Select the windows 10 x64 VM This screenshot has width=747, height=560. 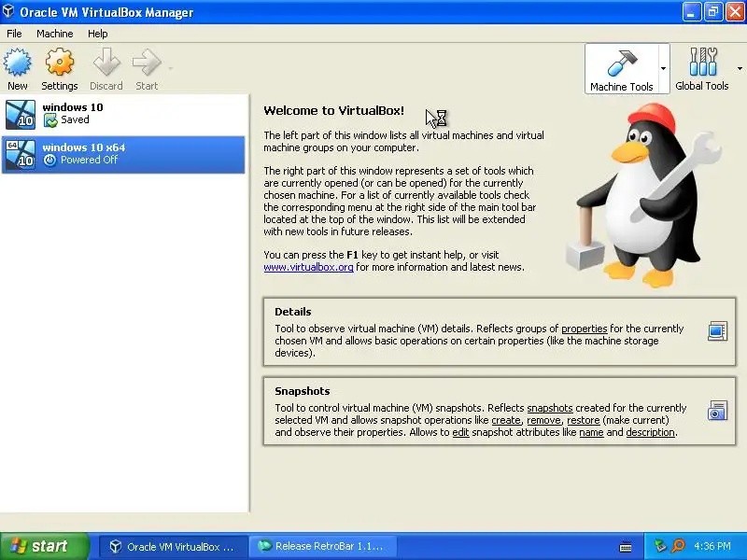tap(123, 154)
